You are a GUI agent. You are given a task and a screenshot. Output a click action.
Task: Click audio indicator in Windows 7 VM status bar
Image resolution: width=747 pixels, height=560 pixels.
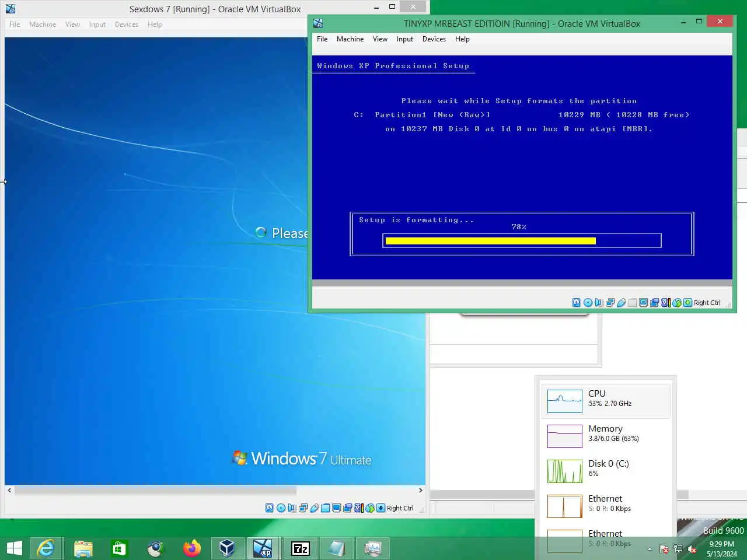[292, 508]
